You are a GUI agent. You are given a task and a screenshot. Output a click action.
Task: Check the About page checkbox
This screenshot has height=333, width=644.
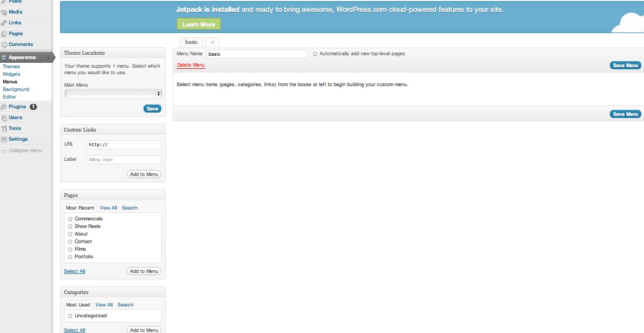[x=70, y=234]
